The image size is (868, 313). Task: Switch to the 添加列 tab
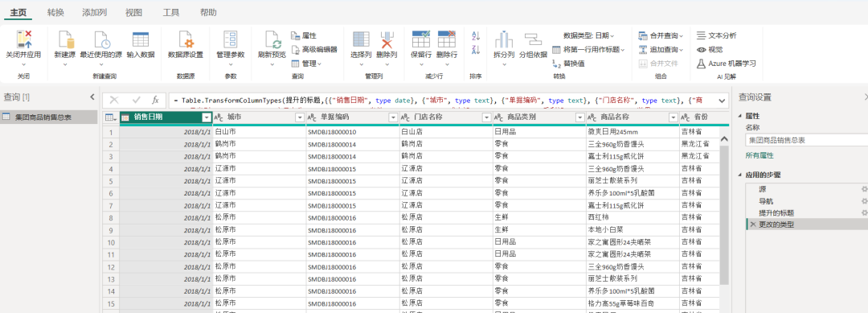(x=95, y=12)
